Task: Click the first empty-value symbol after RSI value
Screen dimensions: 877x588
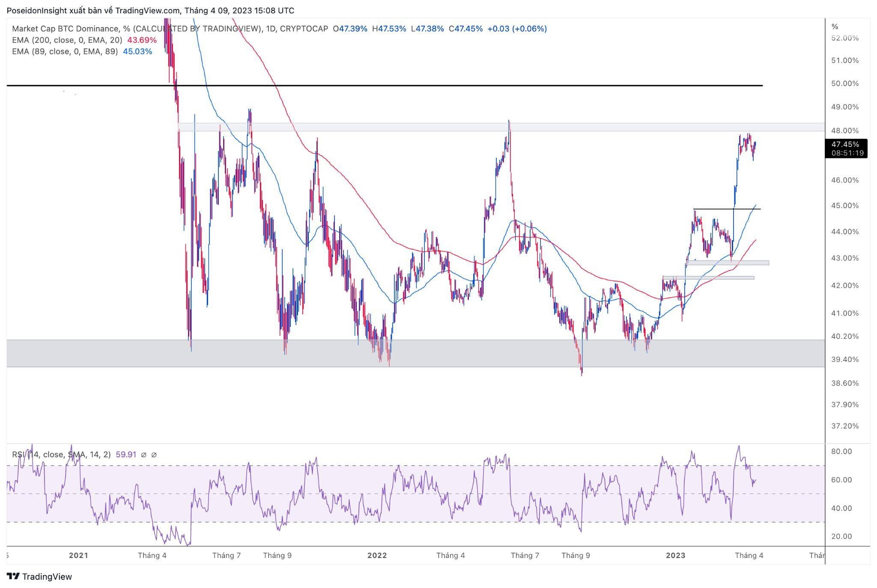Action: 143,455
